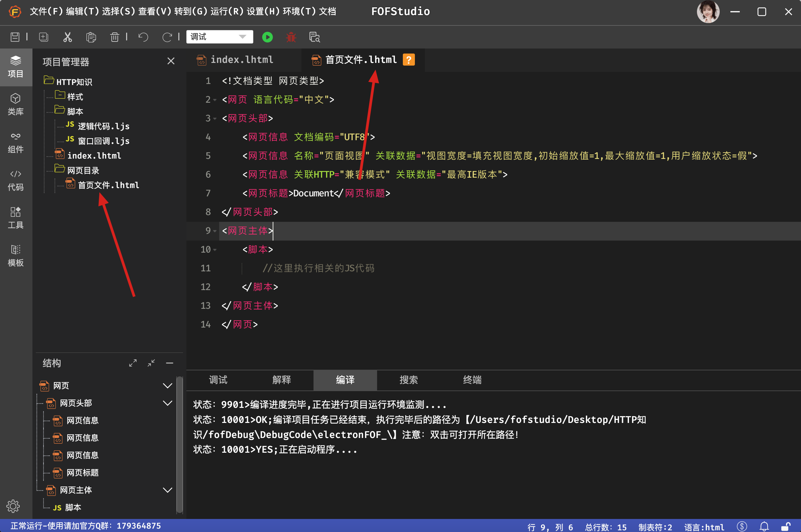Click the new file plus toolbar icon
Screen dimensions: 801x532
pos(44,37)
